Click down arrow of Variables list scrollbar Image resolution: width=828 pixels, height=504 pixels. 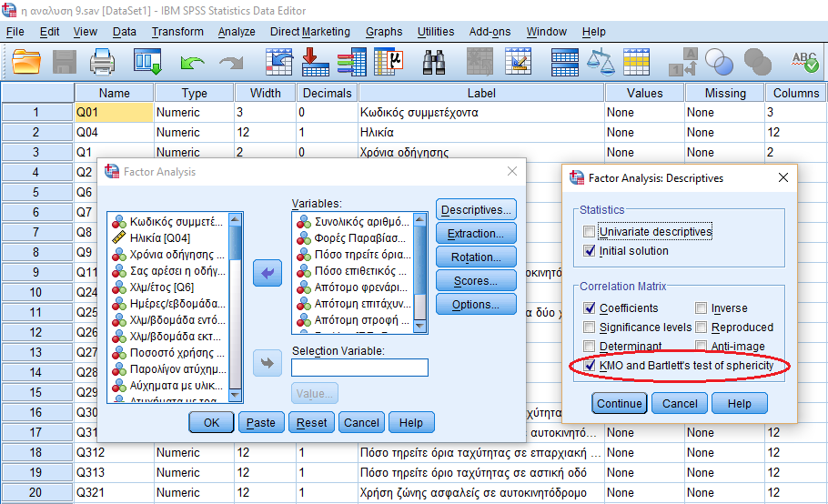[x=419, y=326]
